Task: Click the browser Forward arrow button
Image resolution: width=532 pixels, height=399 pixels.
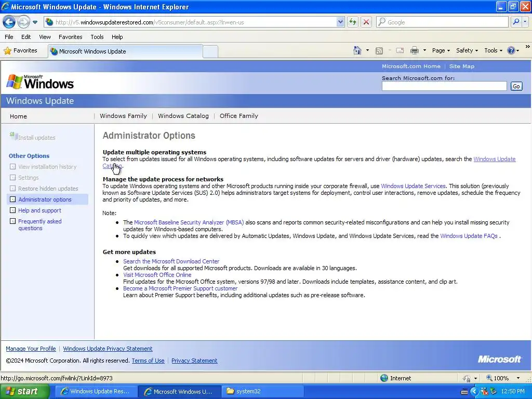Action: click(x=23, y=22)
